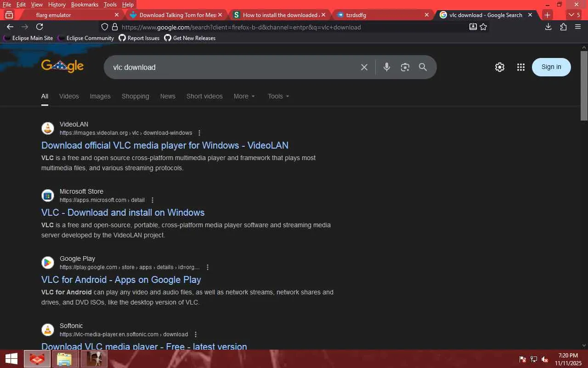Open the taskbar clock and date
The image size is (588, 368).
(568, 359)
